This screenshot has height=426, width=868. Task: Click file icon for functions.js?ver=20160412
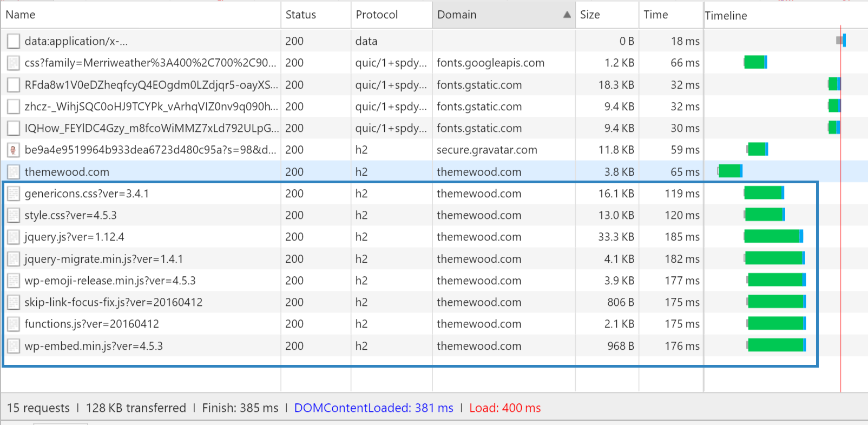tap(14, 324)
